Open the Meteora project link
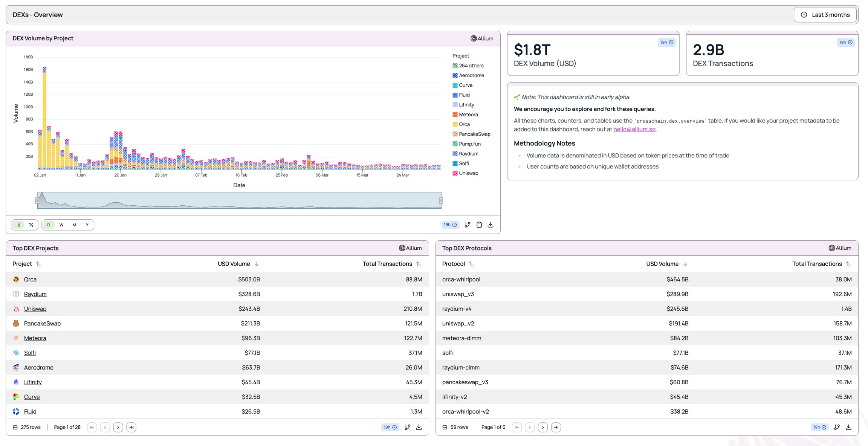Screen dimensions: 868x446 [x=35, y=338]
